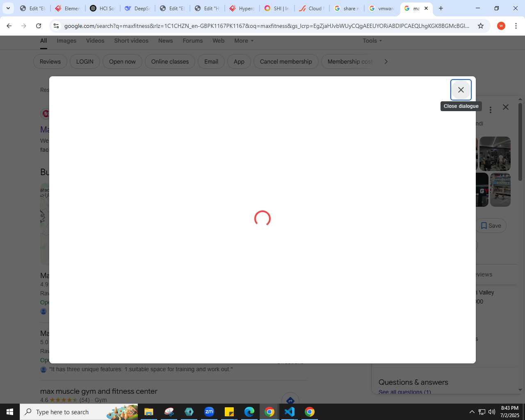Screen dimensions: 525x420
Task: Open the See all questions link
Action: [405, 392]
